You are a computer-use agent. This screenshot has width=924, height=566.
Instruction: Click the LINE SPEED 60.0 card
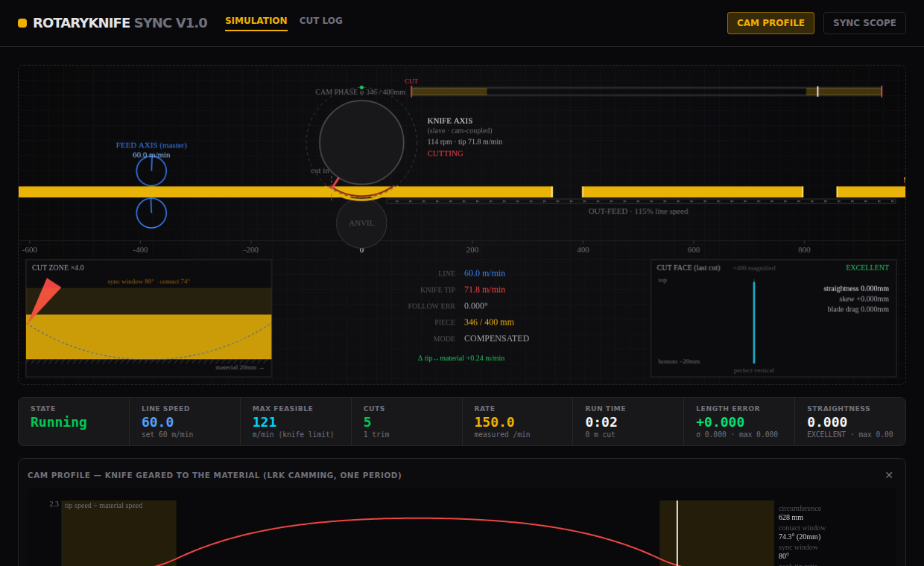185,422
